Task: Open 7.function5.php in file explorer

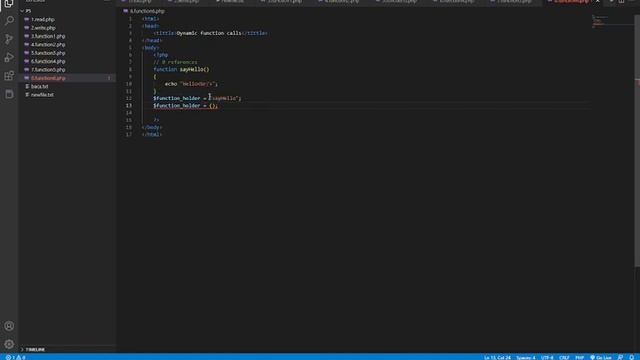Action: coord(48,70)
